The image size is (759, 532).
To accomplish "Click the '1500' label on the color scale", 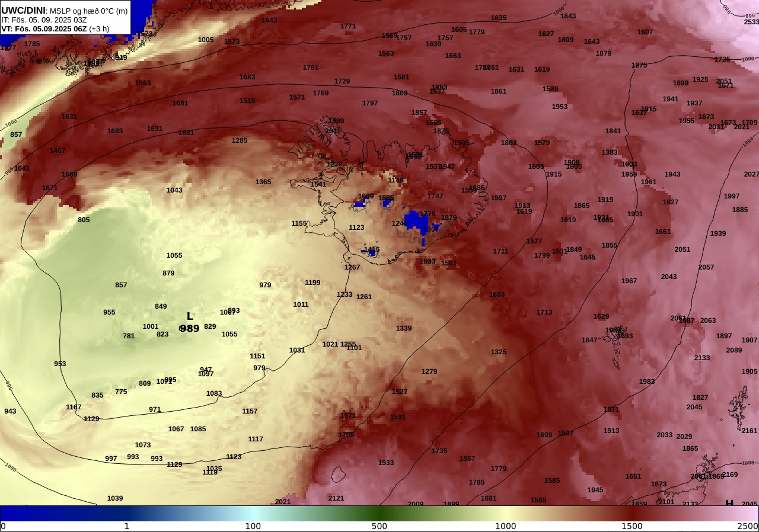I will (x=632, y=526).
